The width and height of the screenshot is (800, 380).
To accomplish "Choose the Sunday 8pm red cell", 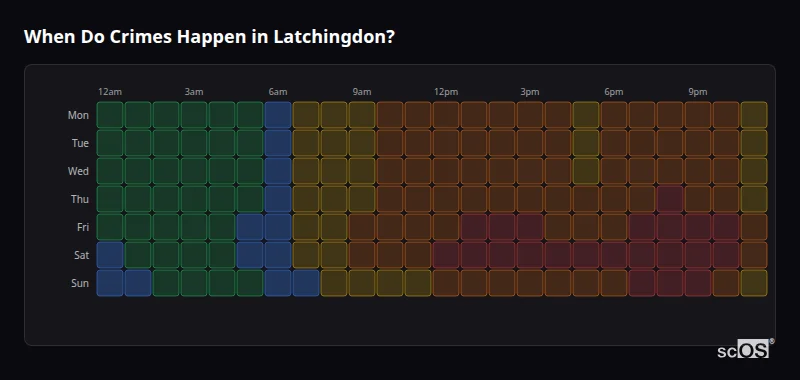I will 670,283.
